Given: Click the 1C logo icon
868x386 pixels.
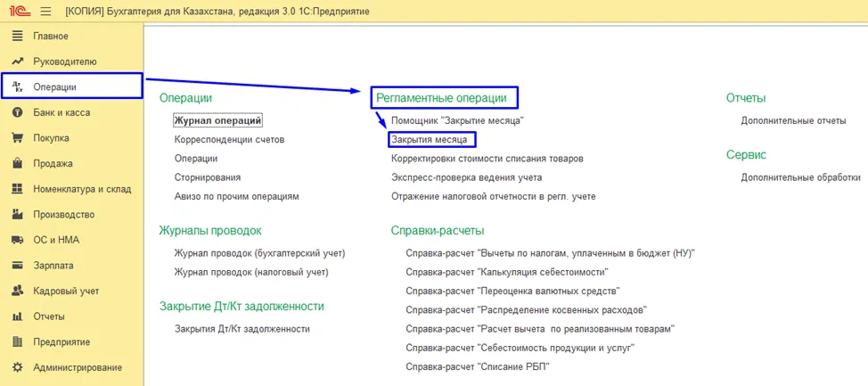Looking at the screenshot, I should click(x=20, y=11).
